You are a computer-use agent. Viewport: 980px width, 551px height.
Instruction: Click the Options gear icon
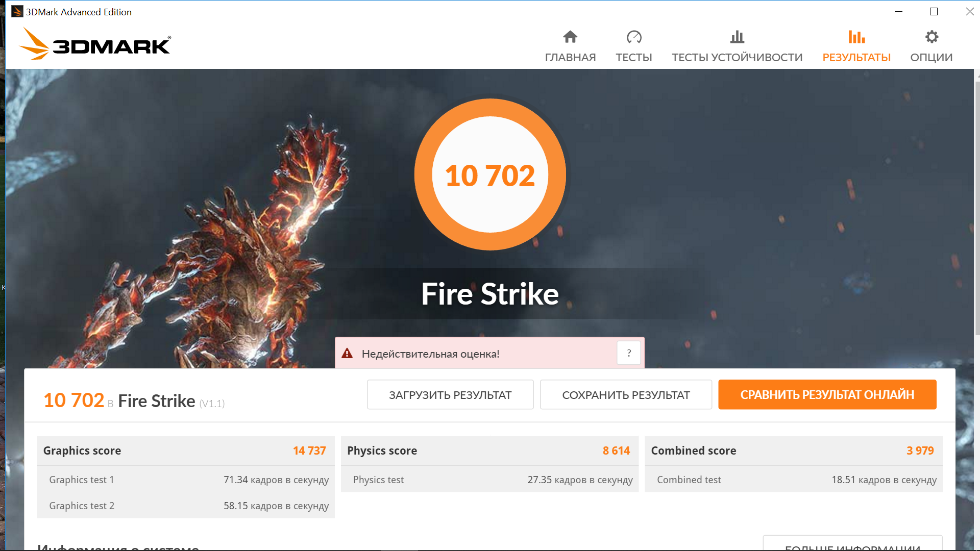pyautogui.click(x=932, y=37)
